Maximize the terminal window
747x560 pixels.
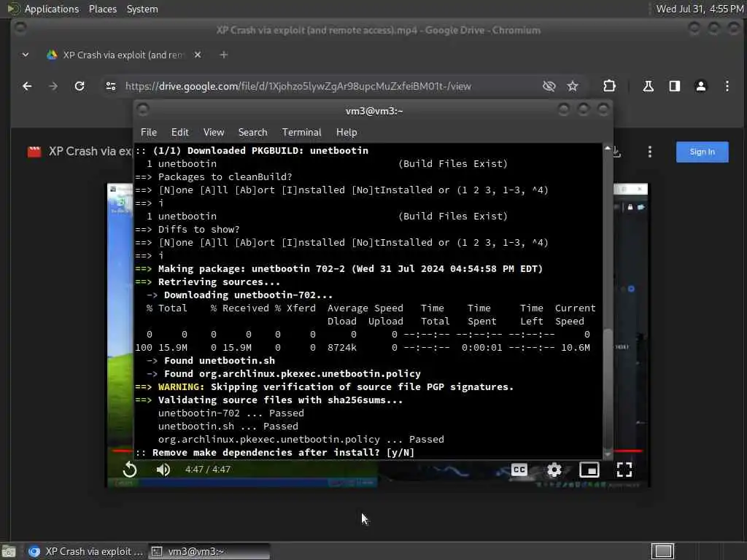[x=583, y=110]
